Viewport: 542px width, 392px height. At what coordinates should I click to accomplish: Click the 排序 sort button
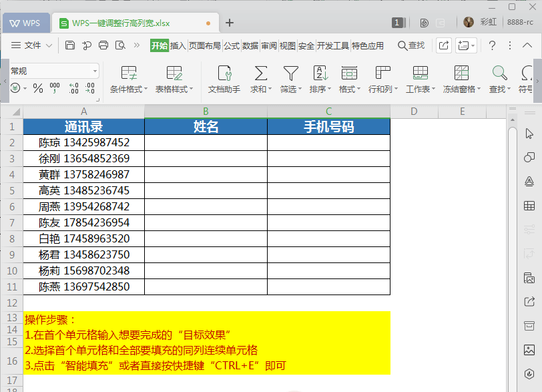[x=320, y=79]
